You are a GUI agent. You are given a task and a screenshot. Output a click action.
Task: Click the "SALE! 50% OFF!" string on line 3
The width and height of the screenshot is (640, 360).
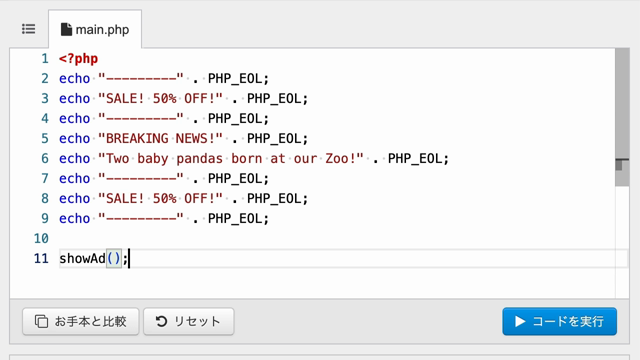click(160, 99)
